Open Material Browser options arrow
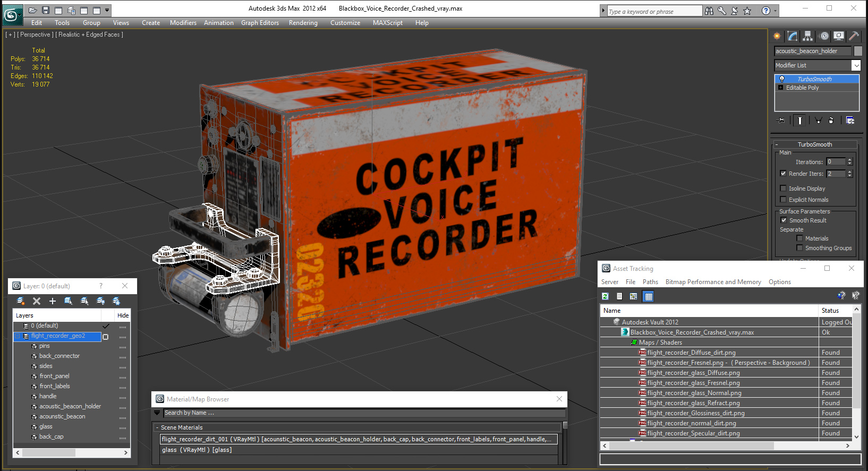This screenshot has height=471, width=868. tap(157, 413)
